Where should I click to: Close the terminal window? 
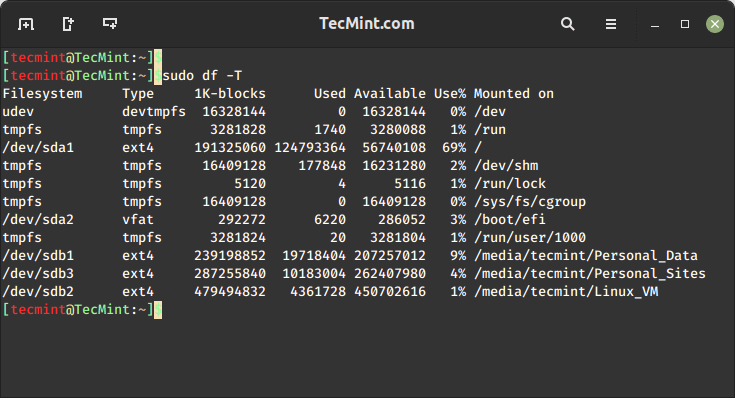coord(715,24)
